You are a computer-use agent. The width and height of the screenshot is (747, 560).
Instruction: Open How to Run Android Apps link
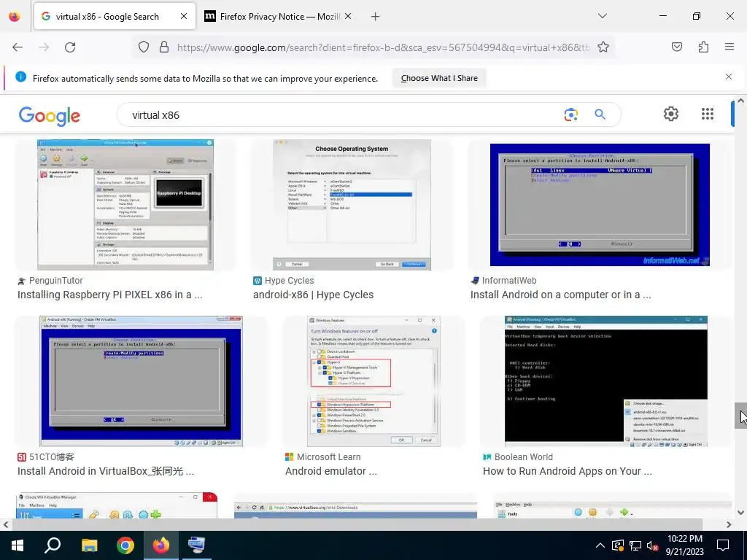click(568, 472)
